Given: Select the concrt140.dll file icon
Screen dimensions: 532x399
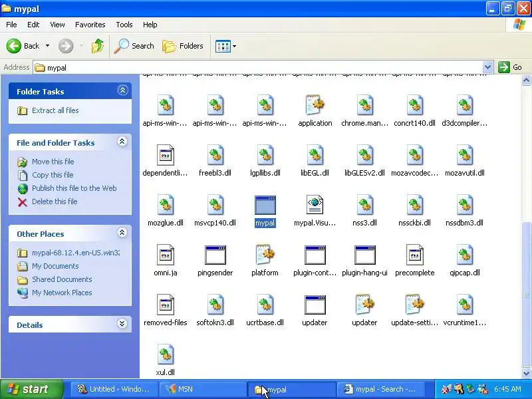Looking at the screenshot, I should 414,105.
